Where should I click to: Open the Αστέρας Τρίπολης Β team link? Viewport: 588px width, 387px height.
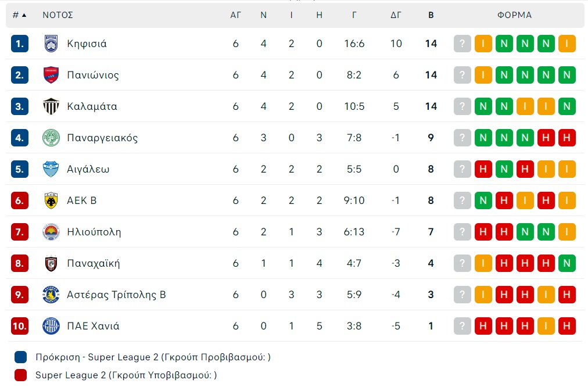pos(116,295)
